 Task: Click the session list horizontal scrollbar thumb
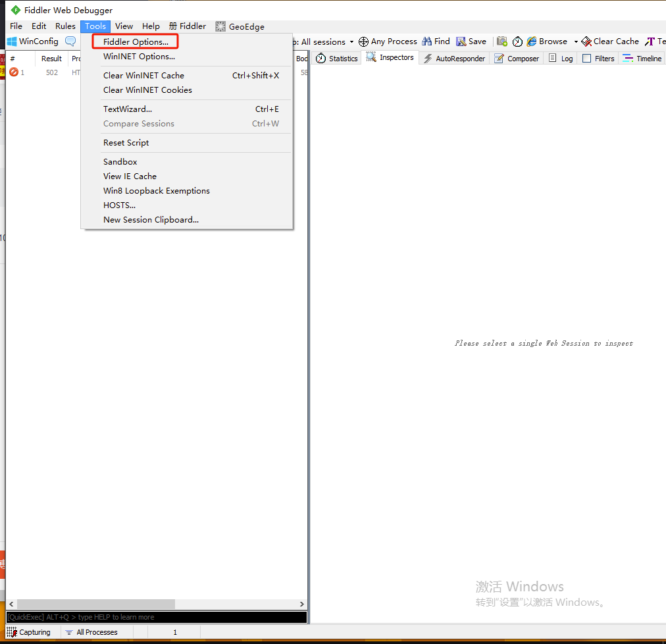(x=95, y=604)
